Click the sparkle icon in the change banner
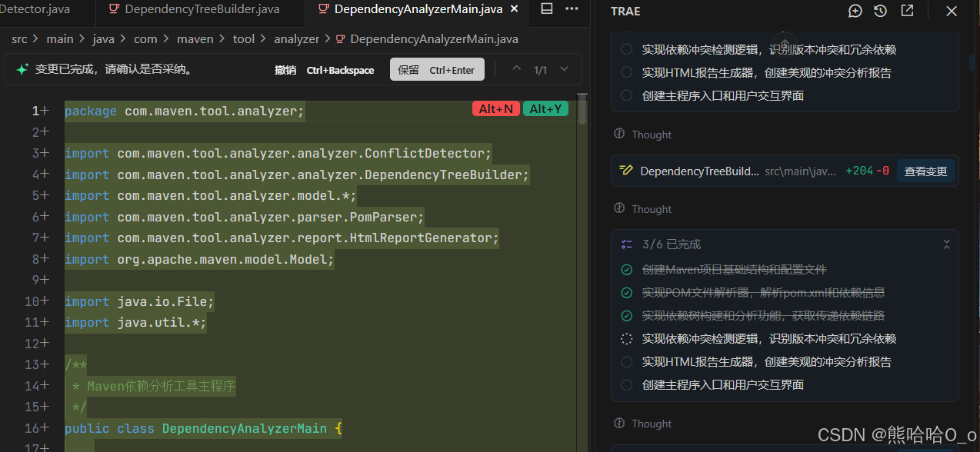980x452 pixels. coord(22,70)
